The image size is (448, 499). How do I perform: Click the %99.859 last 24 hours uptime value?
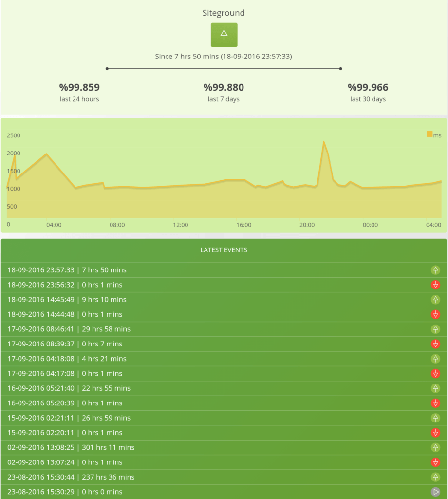pos(79,87)
